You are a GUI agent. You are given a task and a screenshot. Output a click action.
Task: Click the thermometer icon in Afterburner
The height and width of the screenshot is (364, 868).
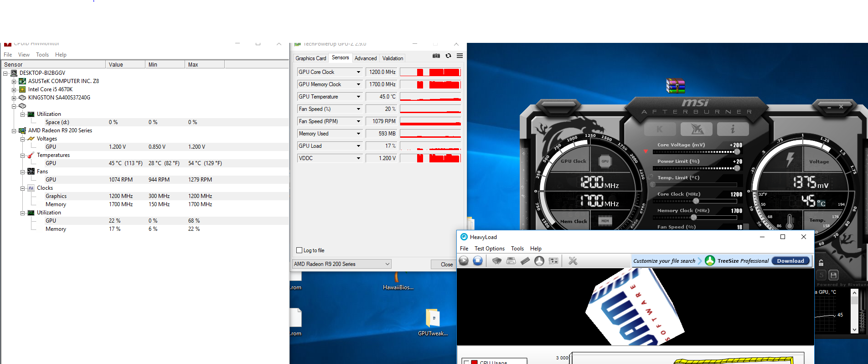coord(790,222)
